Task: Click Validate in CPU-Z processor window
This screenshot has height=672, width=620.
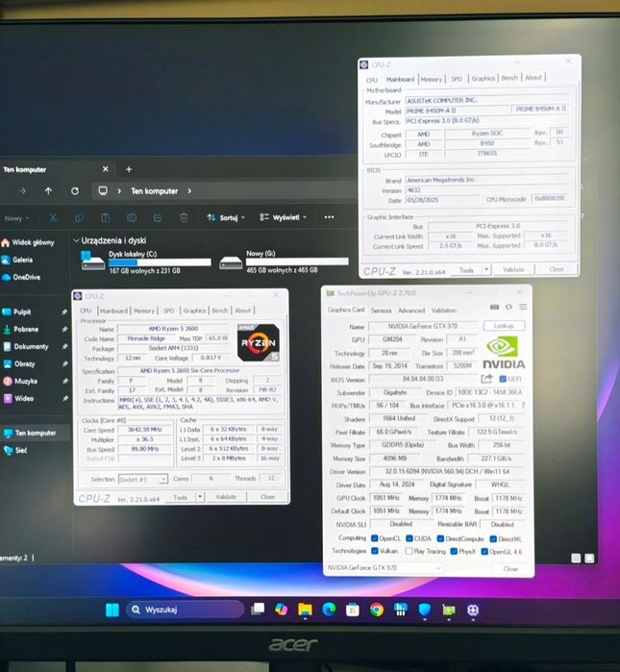Action: click(x=226, y=497)
